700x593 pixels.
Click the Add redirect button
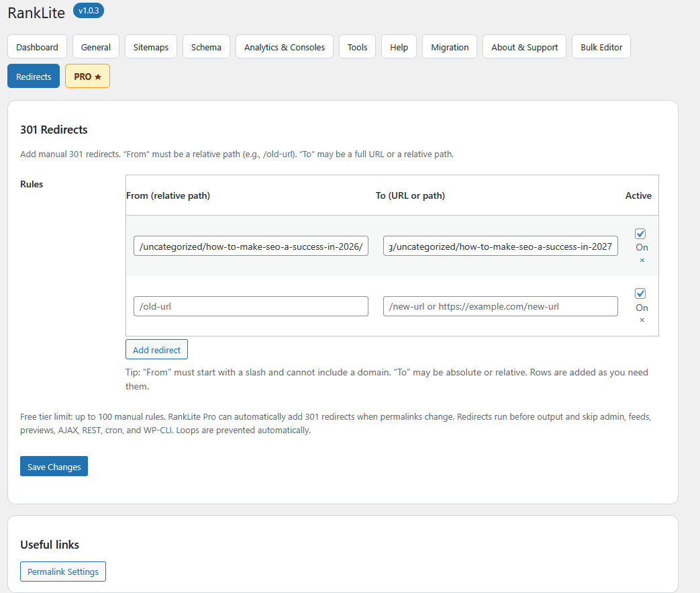click(156, 349)
